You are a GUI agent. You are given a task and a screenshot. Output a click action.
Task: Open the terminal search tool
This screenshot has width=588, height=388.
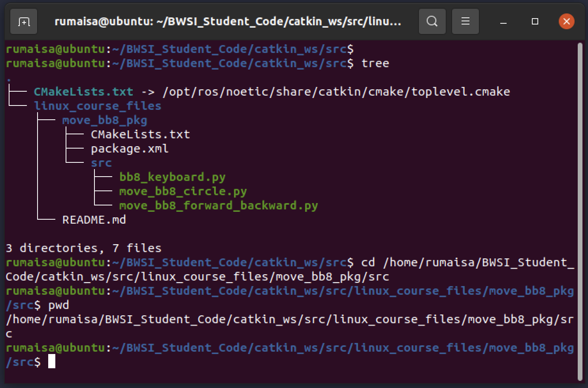[432, 21]
